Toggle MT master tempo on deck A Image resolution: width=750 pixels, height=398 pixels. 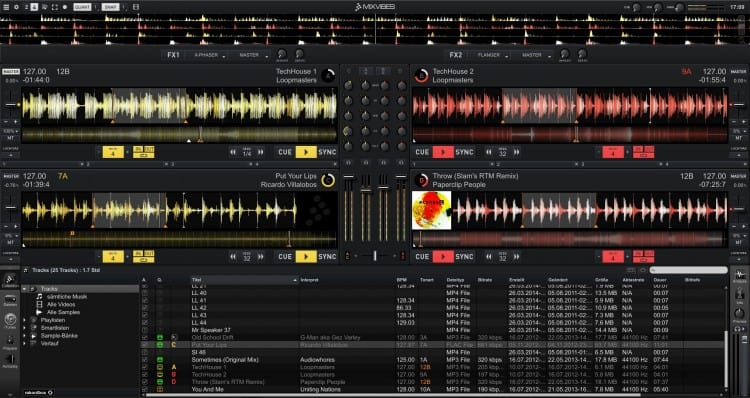(x=10, y=138)
